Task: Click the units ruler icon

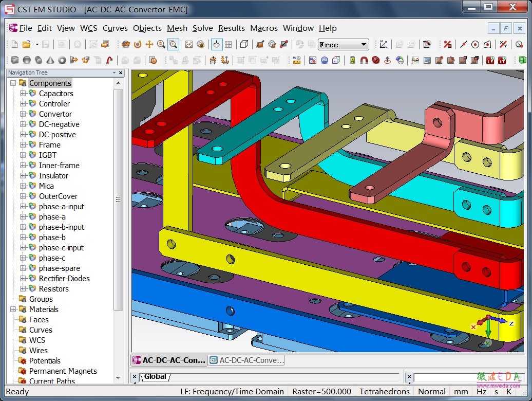Action: point(297,60)
